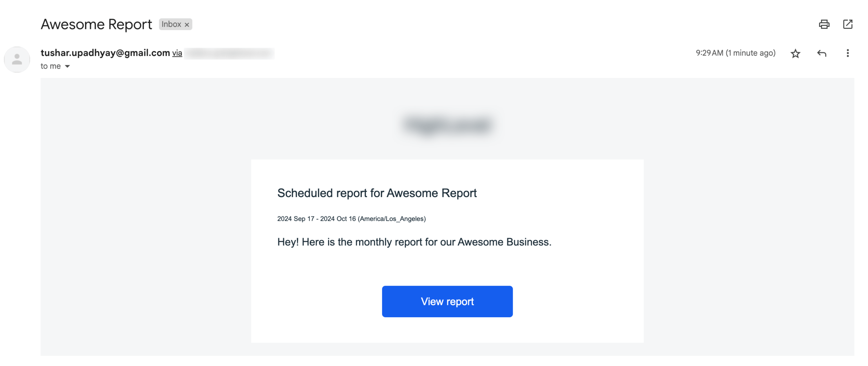Click the 'Scheduled report for Awesome Report' heading
Image resolution: width=868 pixels, height=366 pixels.
(377, 193)
